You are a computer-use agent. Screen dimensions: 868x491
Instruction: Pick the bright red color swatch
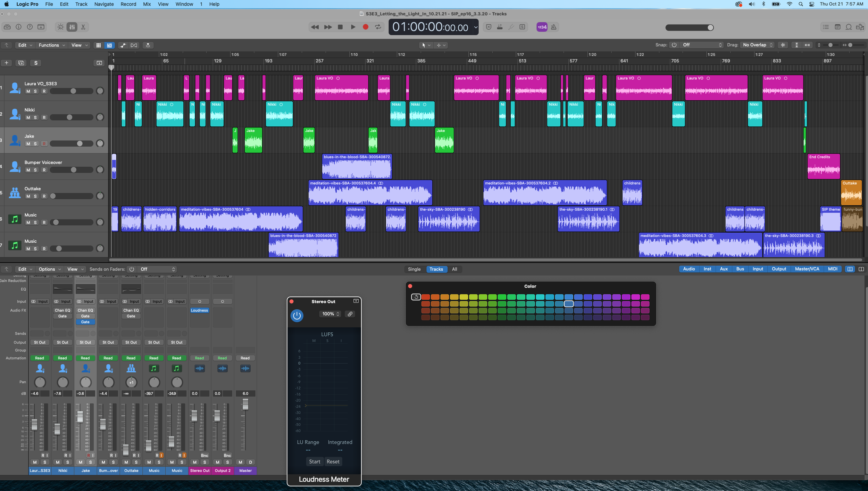click(x=426, y=297)
